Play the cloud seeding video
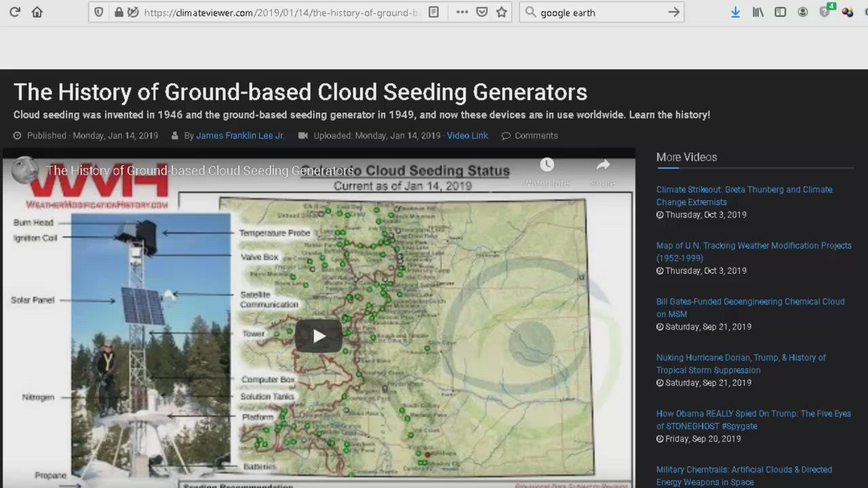The width and height of the screenshot is (868, 488). tap(318, 336)
